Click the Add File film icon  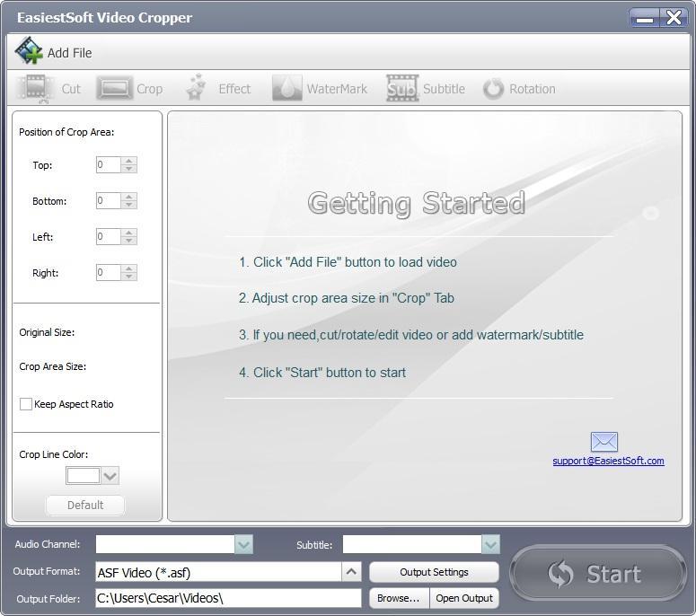(29, 51)
